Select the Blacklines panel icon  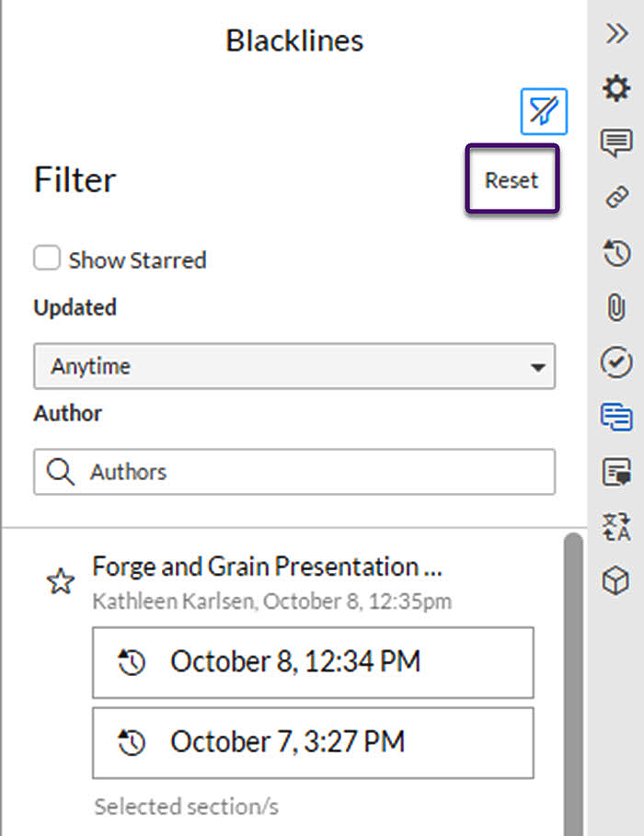pyautogui.click(x=616, y=417)
